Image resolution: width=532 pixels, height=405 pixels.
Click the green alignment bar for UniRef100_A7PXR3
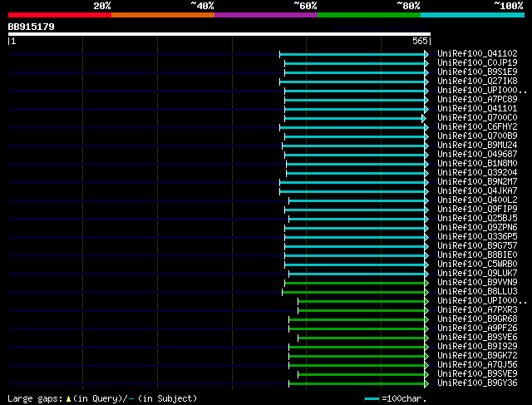coord(362,311)
